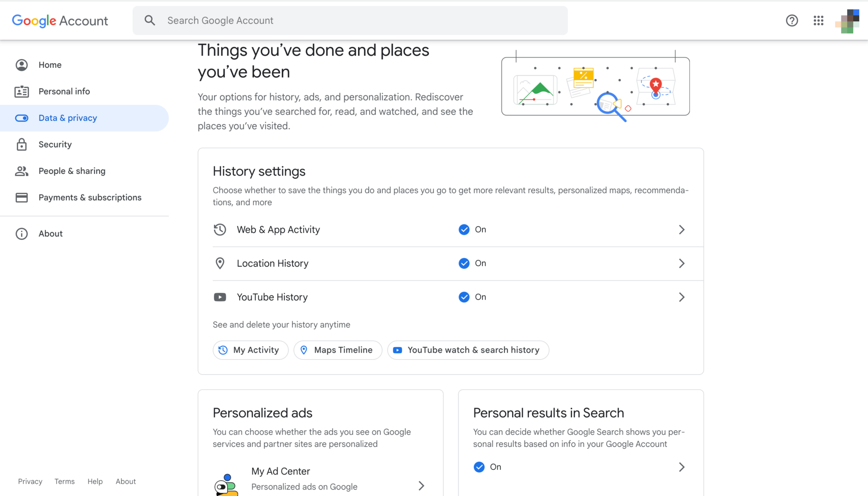Click the Location History pin icon
Image resolution: width=868 pixels, height=496 pixels.
tap(220, 263)
